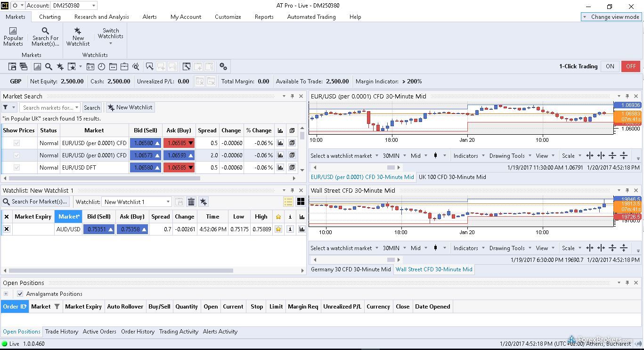Click the 1.06593 Ask price in second row
The image size is (644, 350).
coord(179,155)
